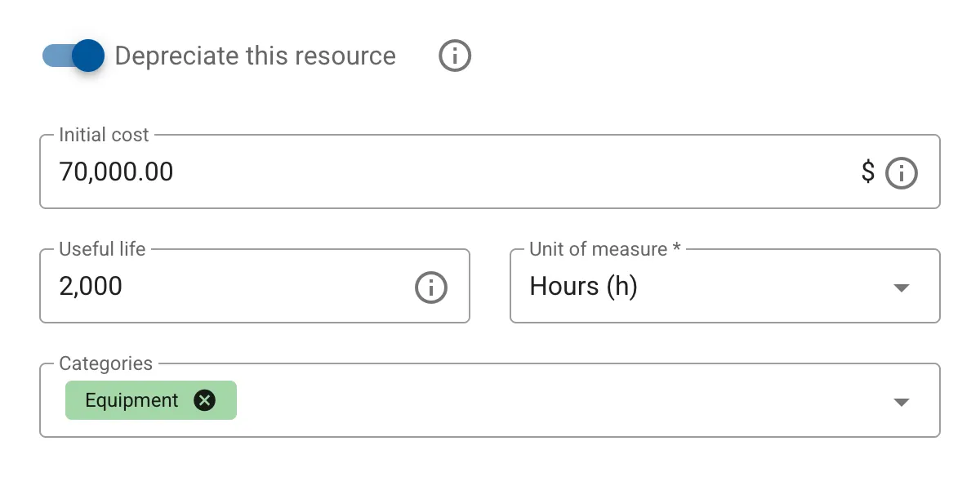
Task: Open the Useful life field hint icon
Action: click(x=430, y=287)
